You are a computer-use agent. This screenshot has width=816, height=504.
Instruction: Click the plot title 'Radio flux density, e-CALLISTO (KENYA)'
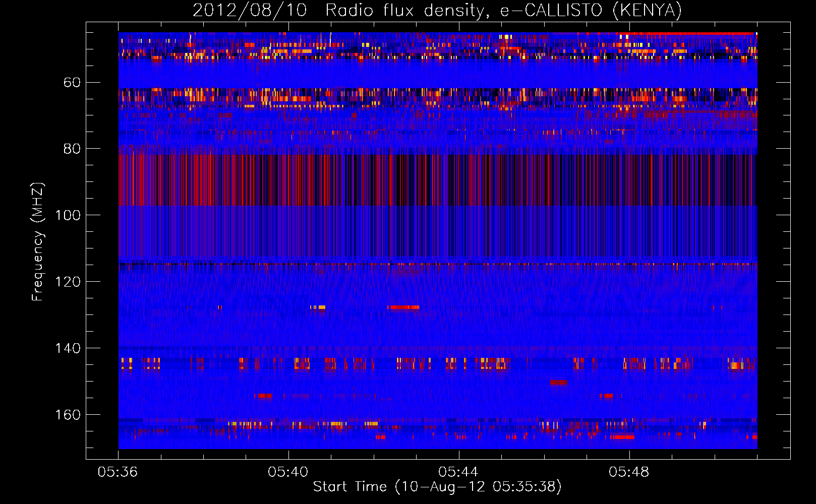[x=503, y=10]
